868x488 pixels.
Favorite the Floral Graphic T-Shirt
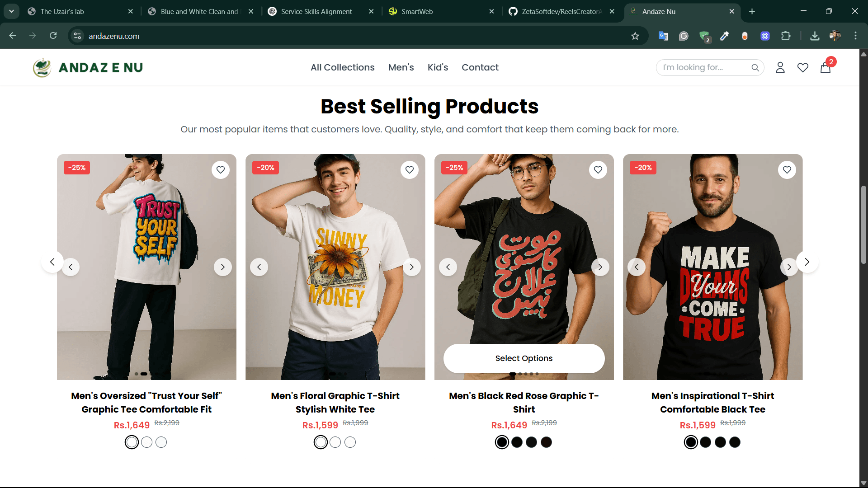tap(409, 170)
